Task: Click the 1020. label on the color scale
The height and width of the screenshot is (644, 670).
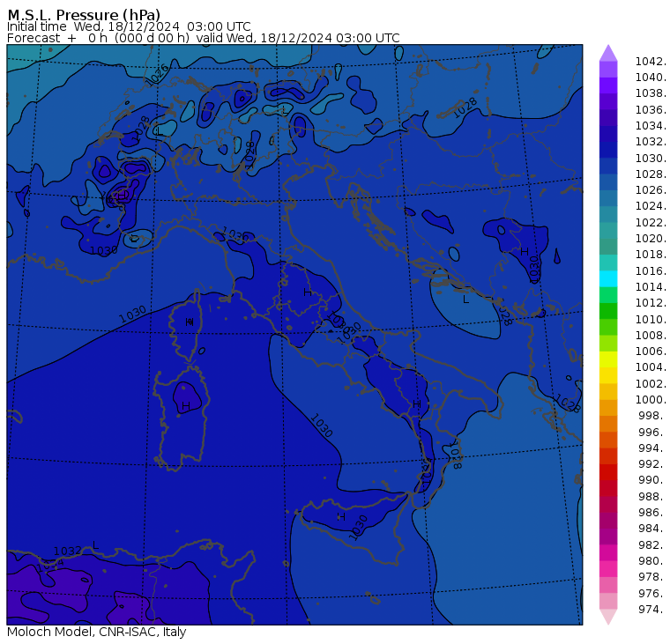Action: pyautogui.click(x=651, y=239)
